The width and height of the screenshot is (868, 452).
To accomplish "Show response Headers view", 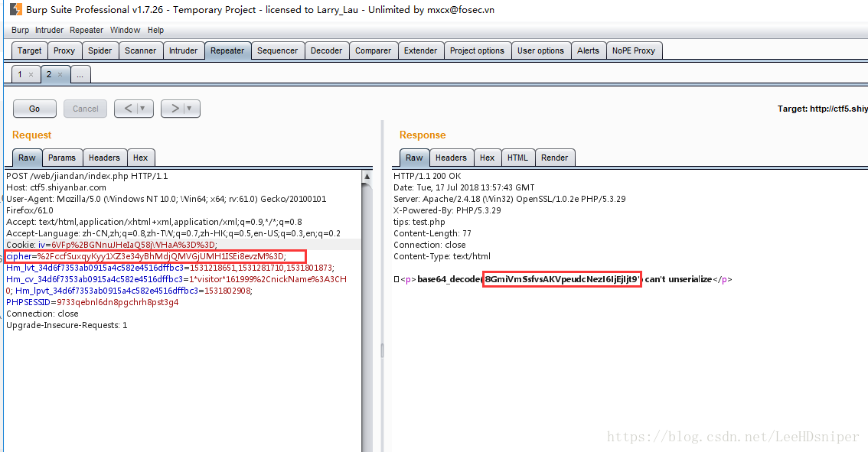I will (451, 158).
